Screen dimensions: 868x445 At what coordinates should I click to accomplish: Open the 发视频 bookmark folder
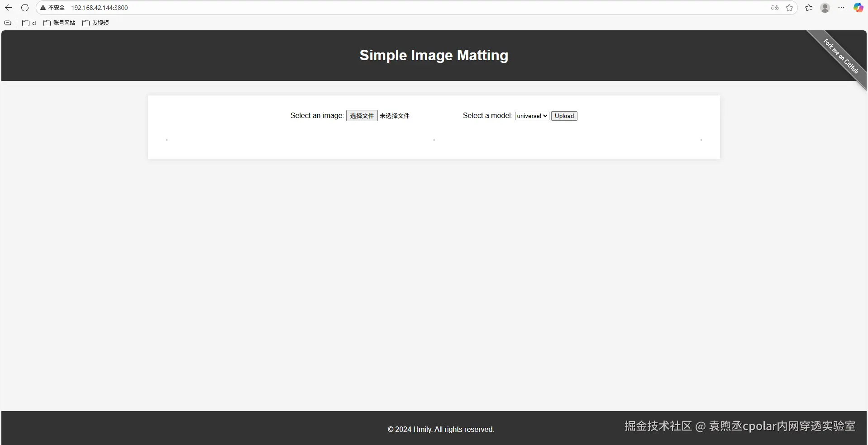(x=95, y=23)
